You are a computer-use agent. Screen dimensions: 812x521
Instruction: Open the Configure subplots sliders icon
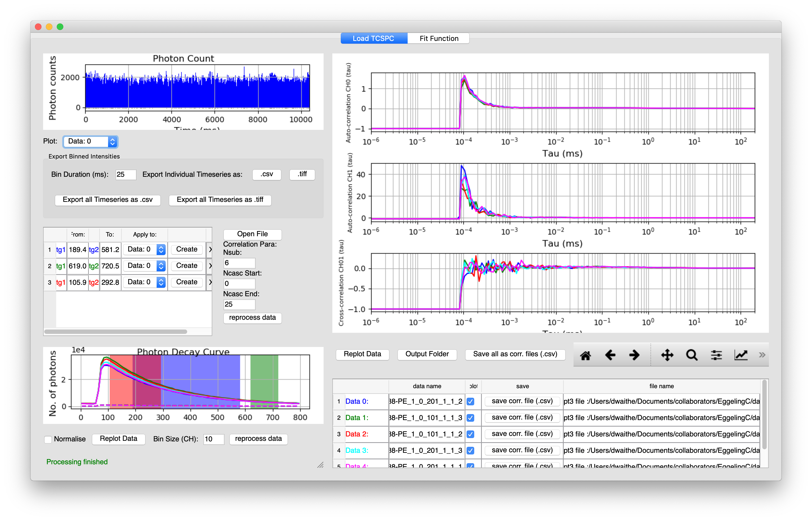pos(716,355)
